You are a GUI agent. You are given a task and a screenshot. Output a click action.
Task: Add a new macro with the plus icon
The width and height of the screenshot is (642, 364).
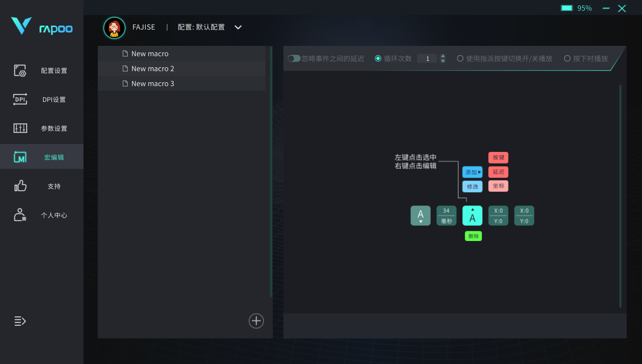coord(256,321)
